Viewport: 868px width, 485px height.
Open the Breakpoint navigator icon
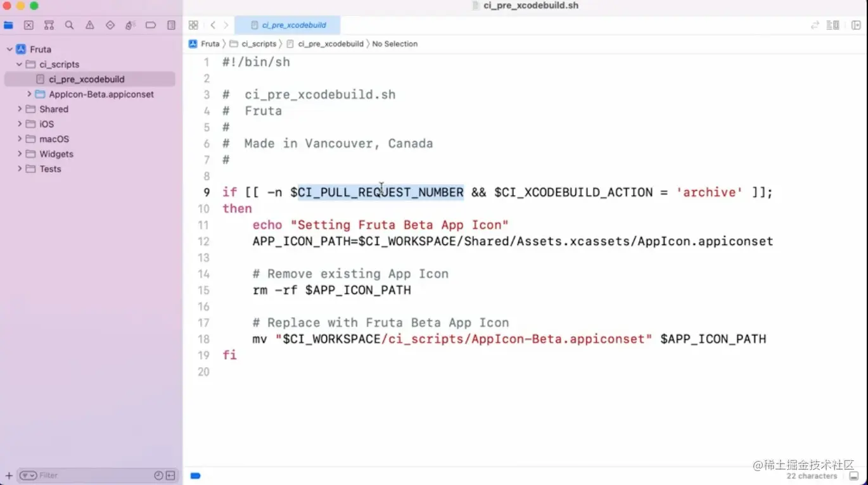click(x=150, y=25)
